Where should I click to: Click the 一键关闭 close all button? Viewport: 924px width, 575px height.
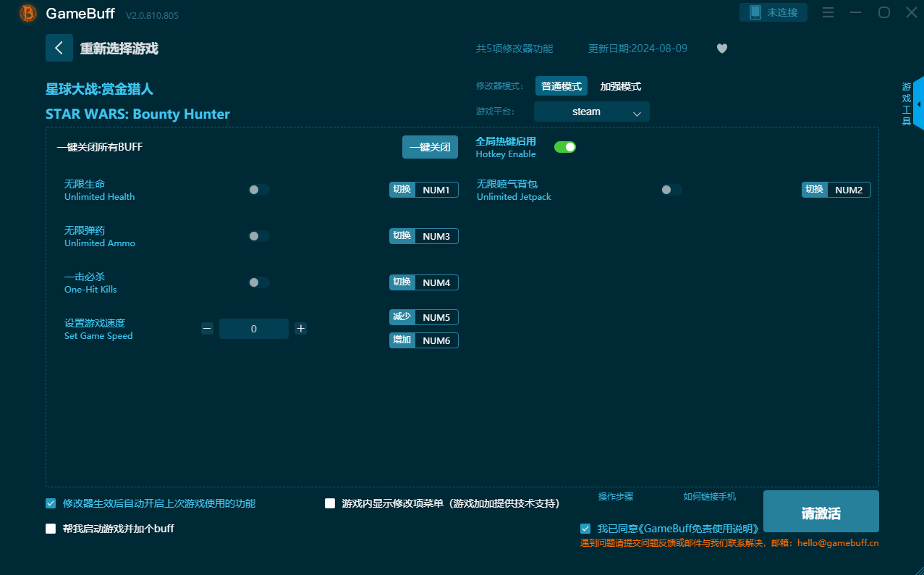click(x=430, y=147)
